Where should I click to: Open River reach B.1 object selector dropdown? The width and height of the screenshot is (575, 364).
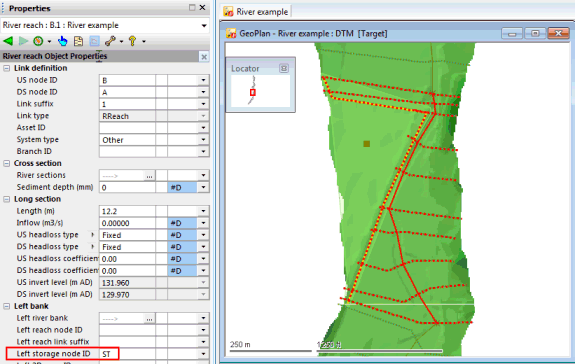(x=204, y=26)
